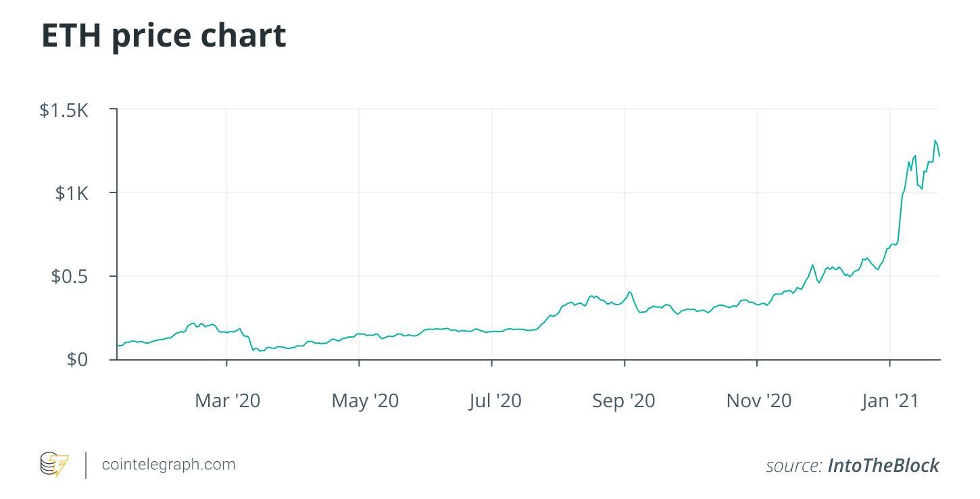Screen dimensions: 980x499
Task: Click the $1.5K y-axis label
Action: [x=64, y=110]
